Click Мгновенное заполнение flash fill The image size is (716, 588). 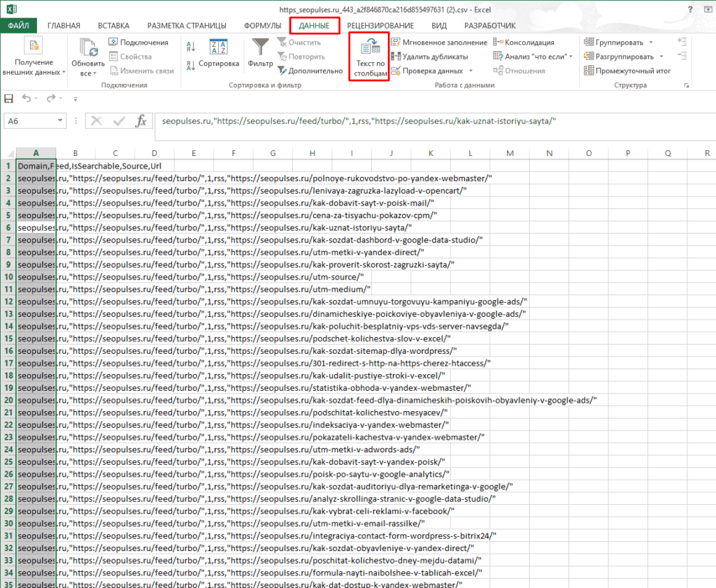pyautogui.click(x=439, y=43)
